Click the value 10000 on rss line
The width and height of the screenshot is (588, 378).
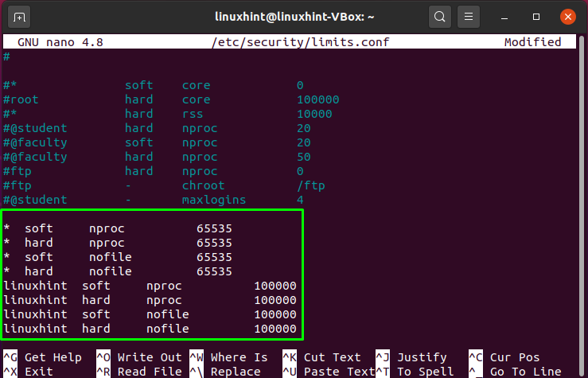[x=314, y=114]
